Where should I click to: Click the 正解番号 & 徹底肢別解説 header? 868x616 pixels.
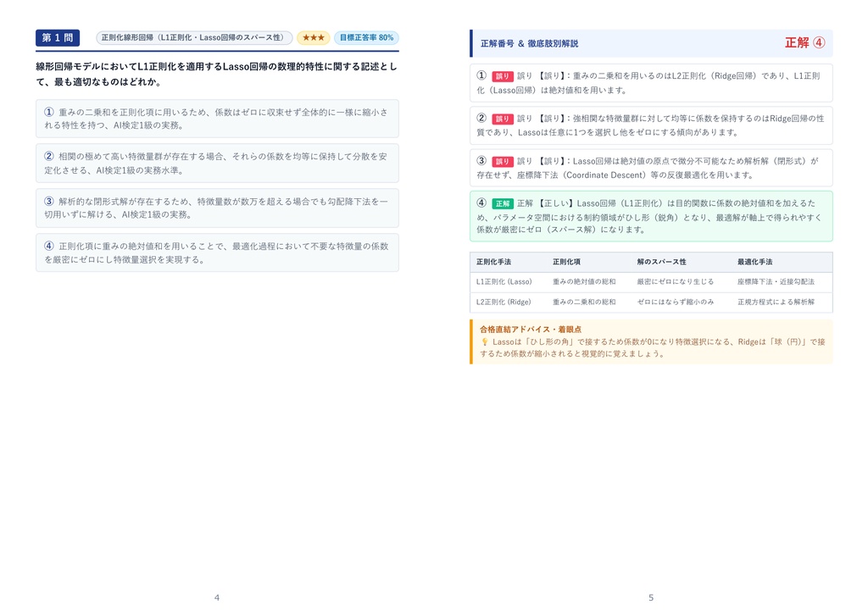[x=529, y=43]
